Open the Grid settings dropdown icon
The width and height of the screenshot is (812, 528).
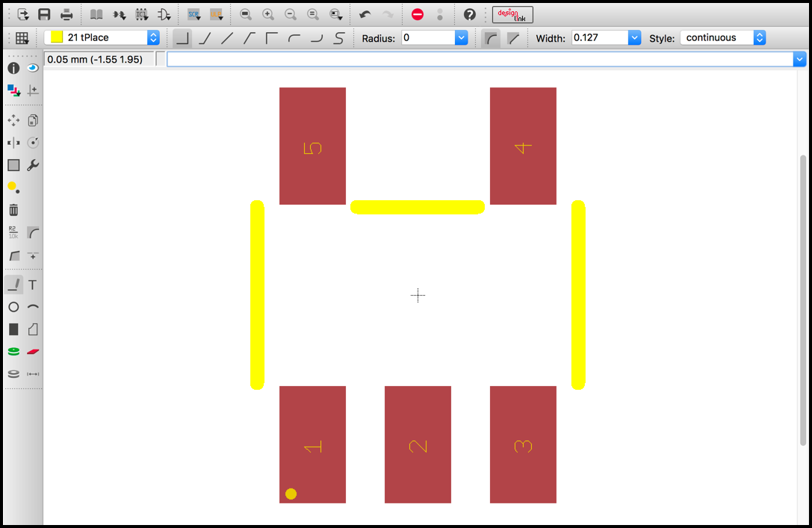[x=22, y=38]
